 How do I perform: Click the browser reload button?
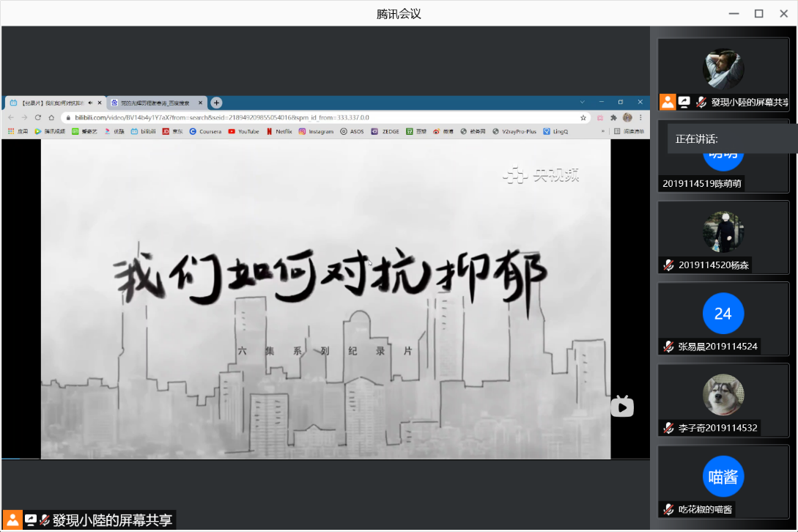pos(38,117)
